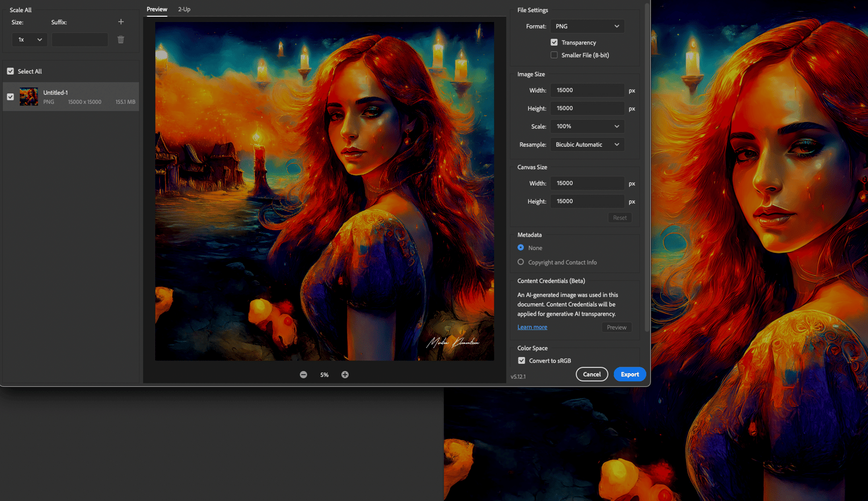Select the Preview tab
Viewport: 868px width, 501px height.
pyautogui.click(x=157, y=9)
